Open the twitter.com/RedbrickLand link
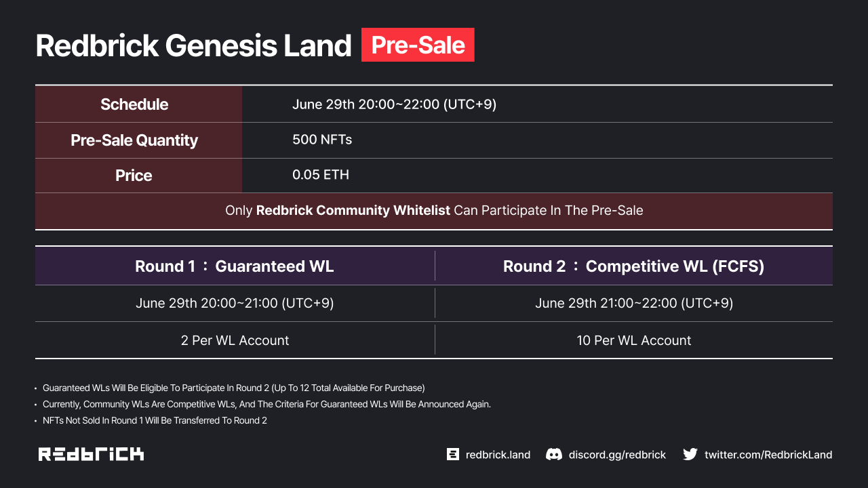This screenshot has width=868, height=488. [768, 454]
